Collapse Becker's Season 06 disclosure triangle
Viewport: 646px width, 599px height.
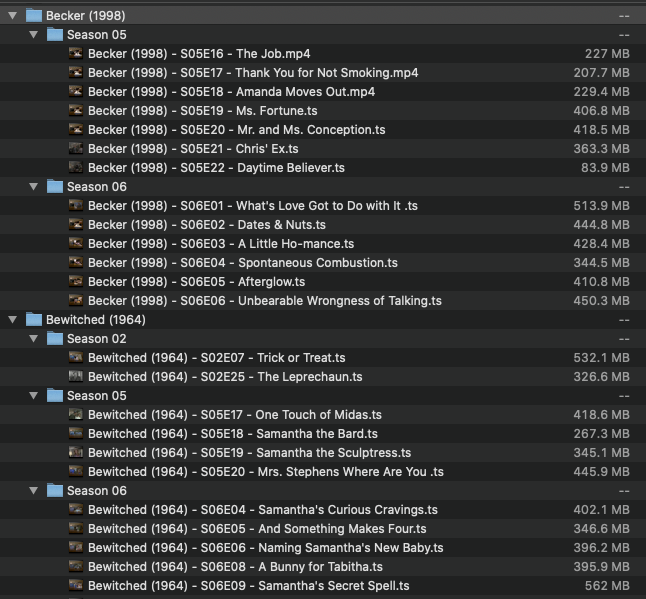point(33,187)
